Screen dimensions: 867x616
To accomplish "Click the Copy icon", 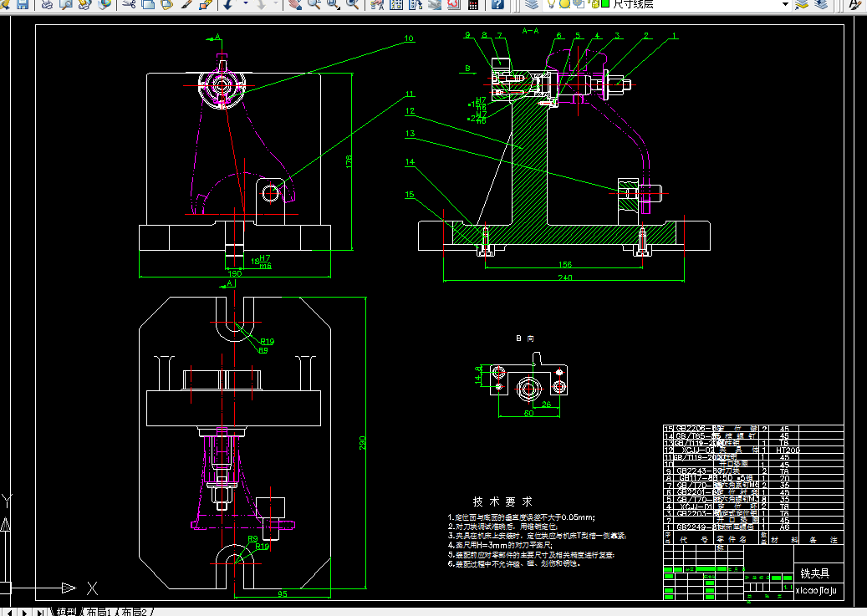I will 148,4.
